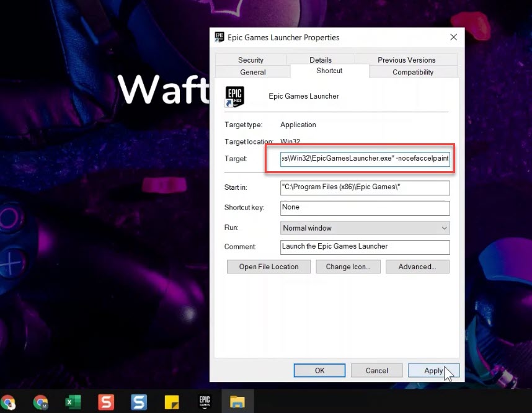Open the Previous Versions tab
Screen dimensions: 532x413
[x=407, y=60]
